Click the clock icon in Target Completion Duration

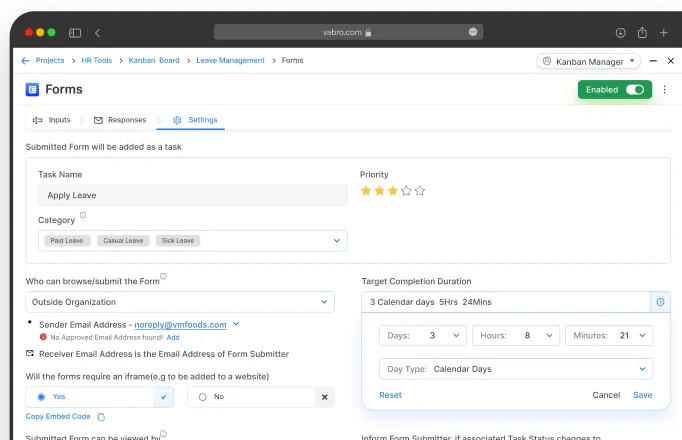tap(660, 302)
